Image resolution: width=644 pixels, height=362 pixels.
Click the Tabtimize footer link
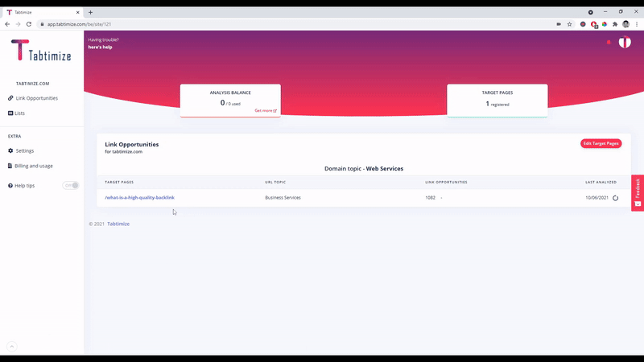click(118, 224)
